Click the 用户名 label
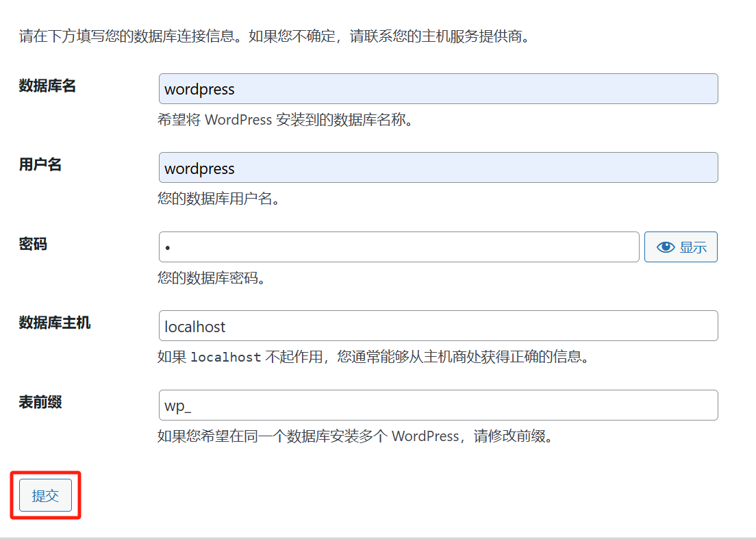The height and width of the screenshot is (539, 756). (x=40, y=165)
